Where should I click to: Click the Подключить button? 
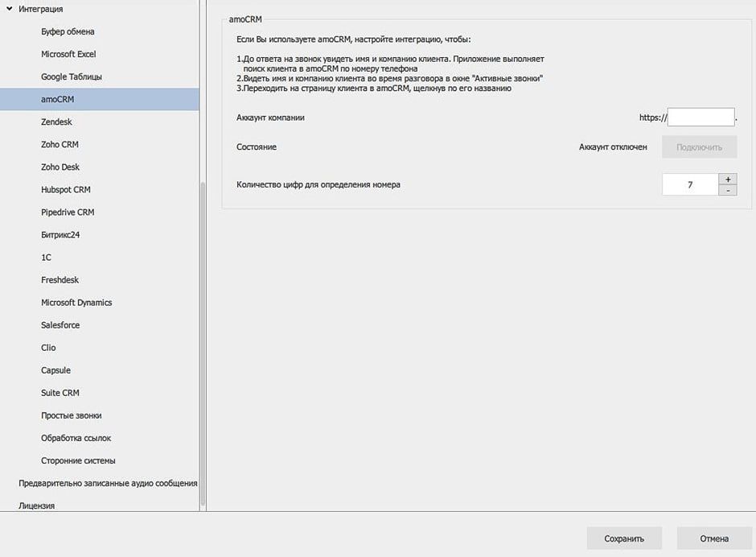point(699,147)
